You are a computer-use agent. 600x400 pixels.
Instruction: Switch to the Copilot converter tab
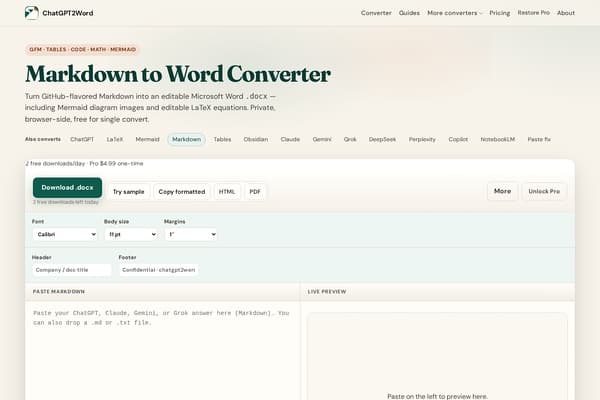(x=458, y=139)
